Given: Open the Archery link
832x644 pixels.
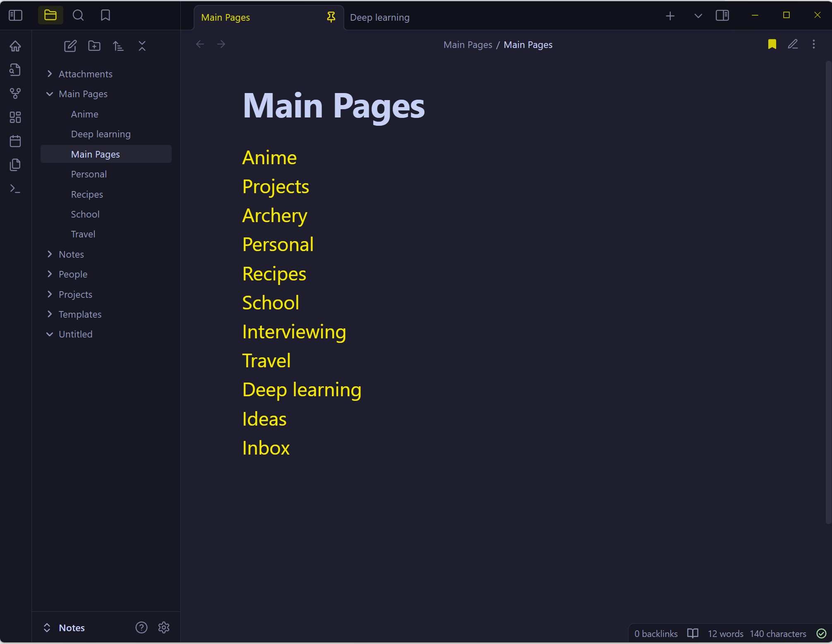Looking at the screenshot, I should [274, 215].
